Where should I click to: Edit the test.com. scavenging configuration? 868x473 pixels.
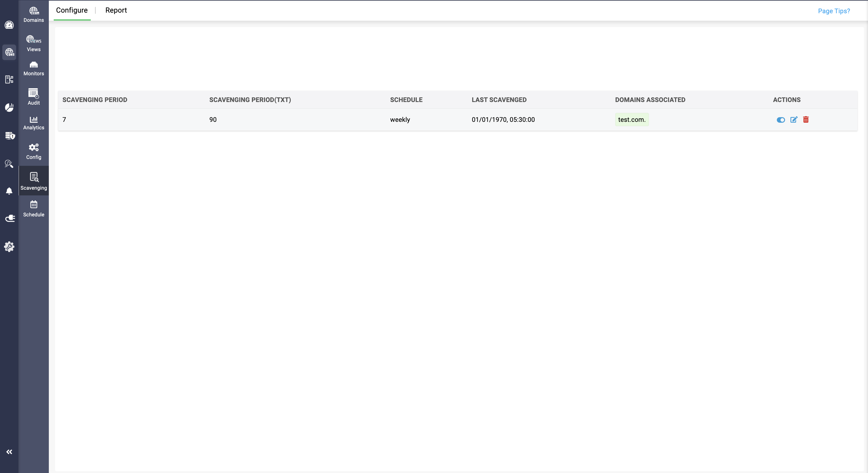794,120
